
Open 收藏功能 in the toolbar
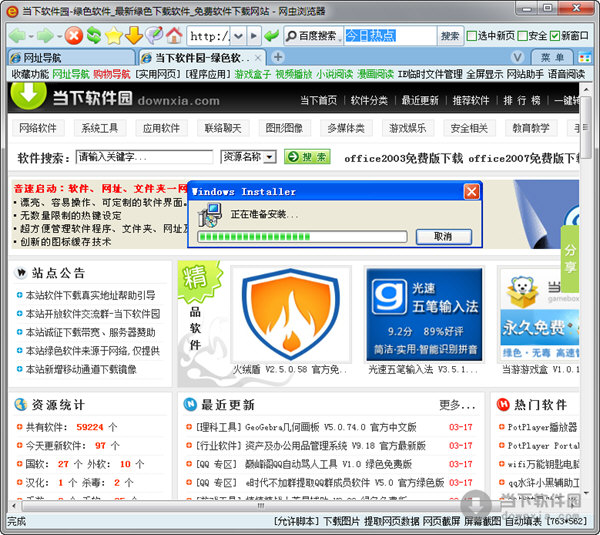tap(30, 74)
